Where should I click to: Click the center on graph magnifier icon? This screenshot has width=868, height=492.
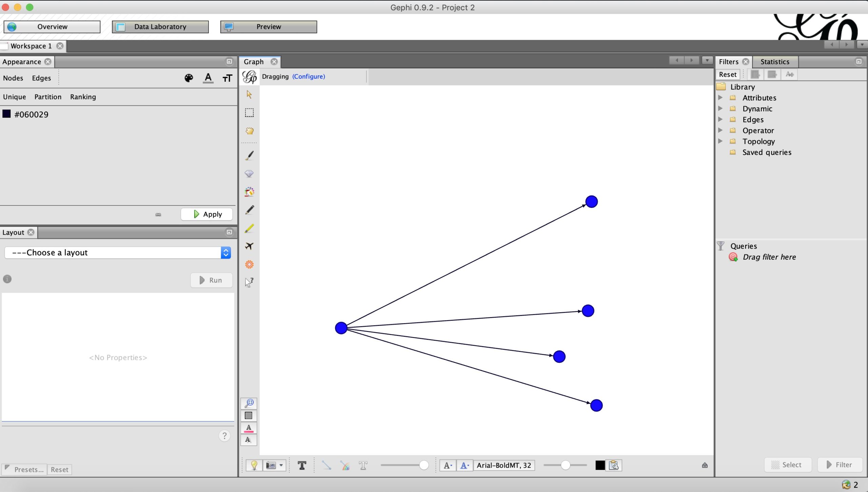(249, 403)
